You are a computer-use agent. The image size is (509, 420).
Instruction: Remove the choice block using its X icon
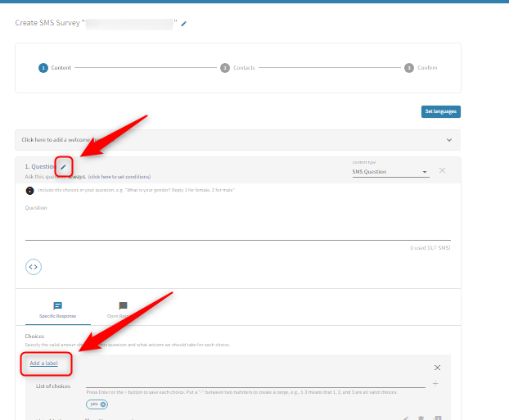[437, 368]
